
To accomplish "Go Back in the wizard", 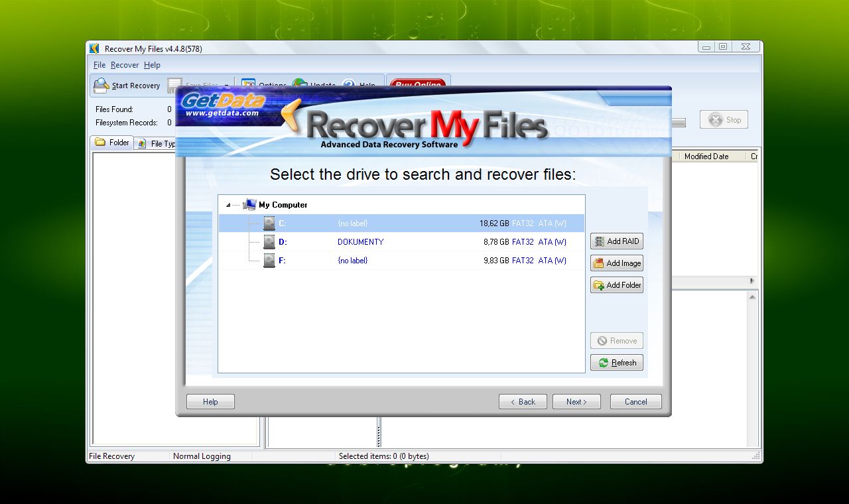I will (523, 402).
